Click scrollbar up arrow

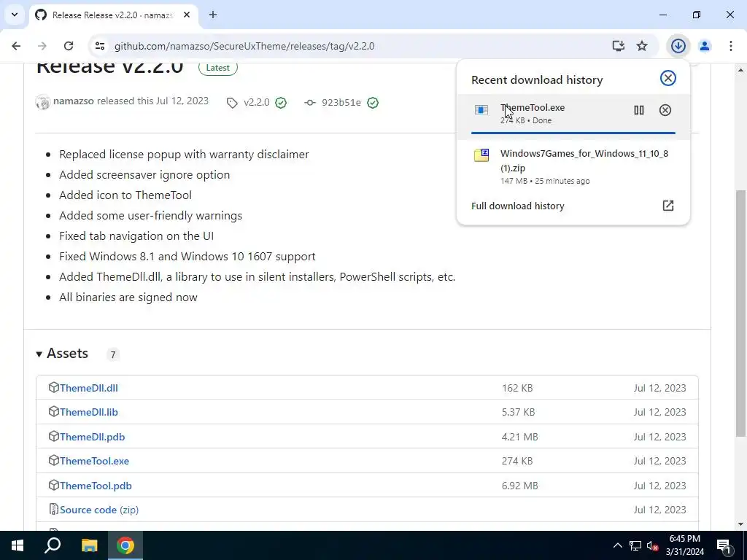click(x=740, y=70)
